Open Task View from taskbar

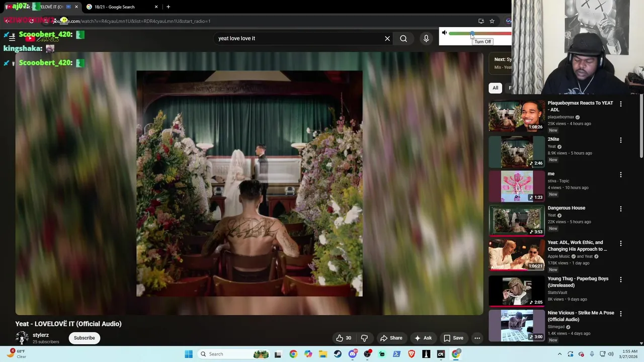[x=278, y=354]
